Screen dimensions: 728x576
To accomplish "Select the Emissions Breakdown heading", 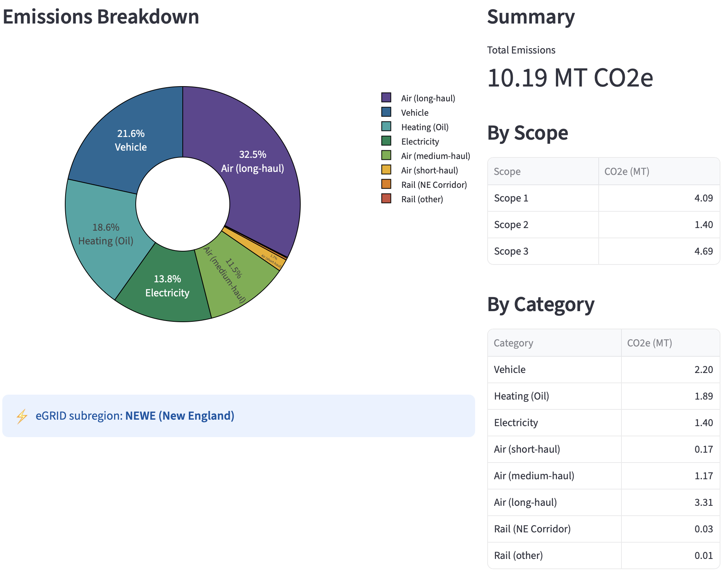I will tap(100, 17).
